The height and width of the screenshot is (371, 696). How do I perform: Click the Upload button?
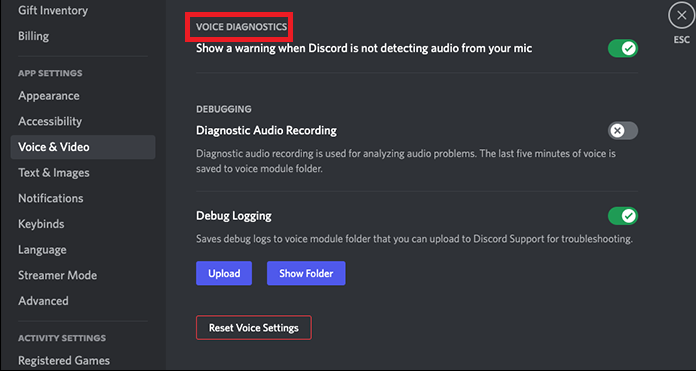coord(224,273)
